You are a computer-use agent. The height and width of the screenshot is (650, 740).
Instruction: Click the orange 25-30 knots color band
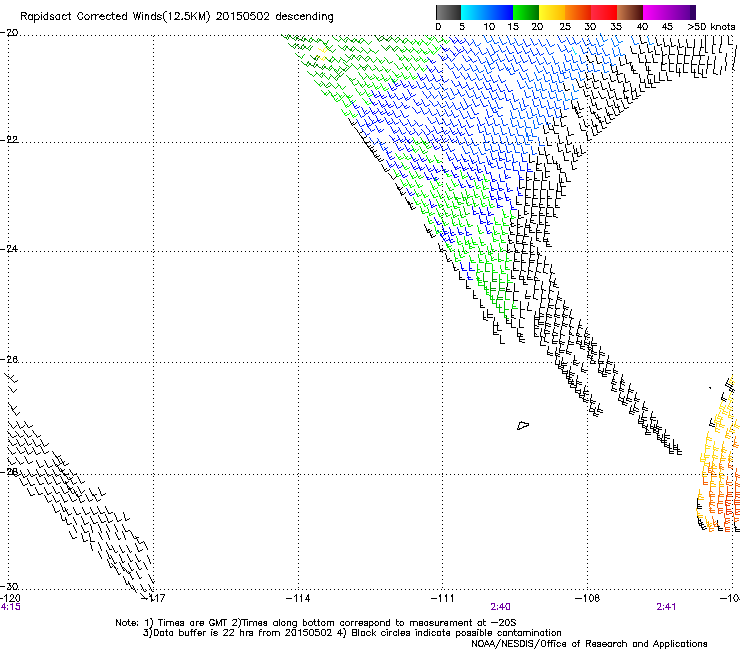578,12
